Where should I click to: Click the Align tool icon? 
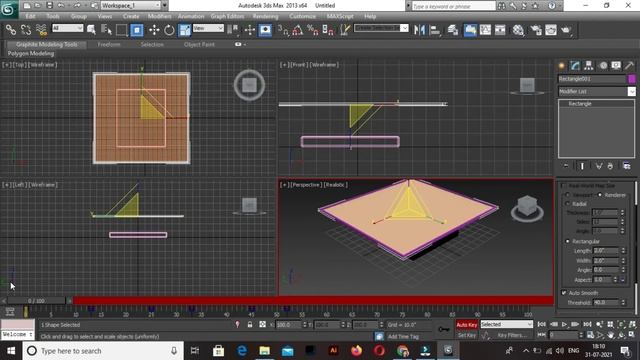(x=435, y=30)
